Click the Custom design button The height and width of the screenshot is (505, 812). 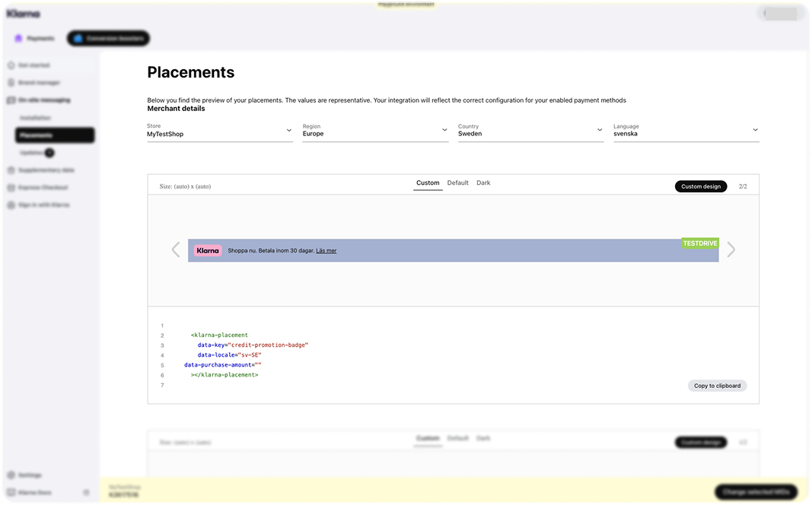click(x=700, y=186)
